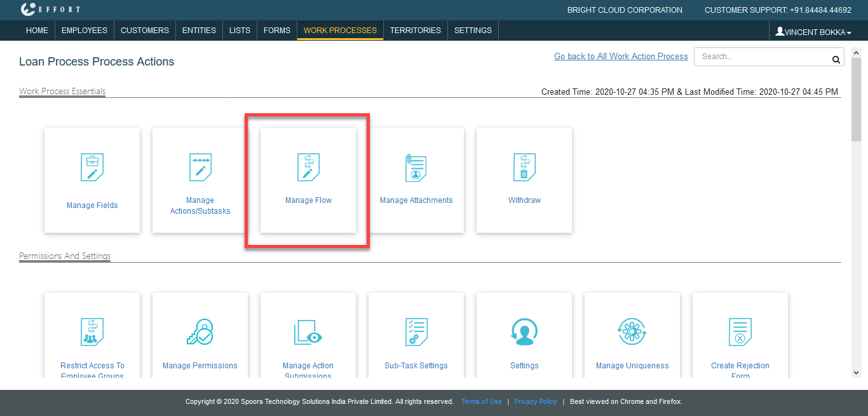Open the Privacy Policy footer link
Image resolution: width=868 pixels, height=416 pixels.
[535, 401]
